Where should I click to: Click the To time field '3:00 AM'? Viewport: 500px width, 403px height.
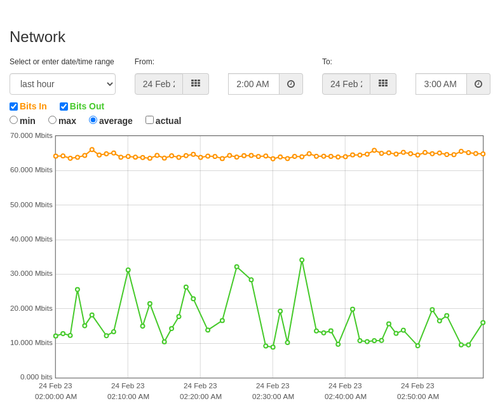pos(441,84)
